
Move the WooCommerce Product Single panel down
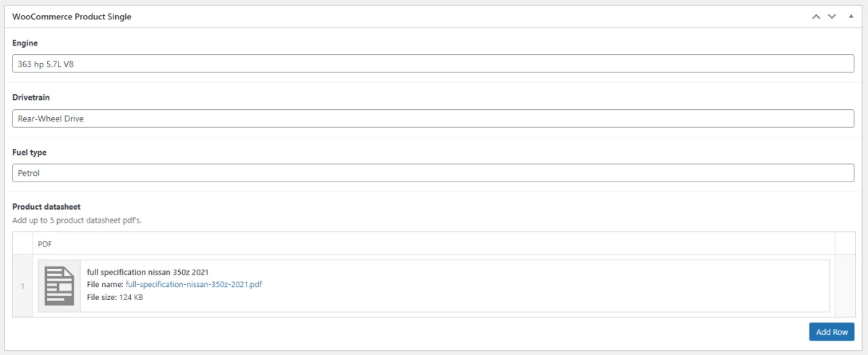point(832,17)
